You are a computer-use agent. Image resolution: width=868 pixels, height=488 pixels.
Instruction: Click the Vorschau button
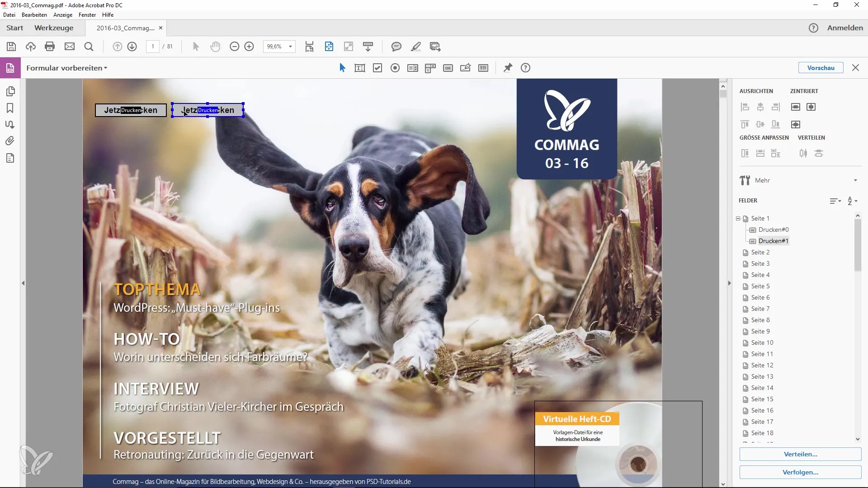(821, 68)
